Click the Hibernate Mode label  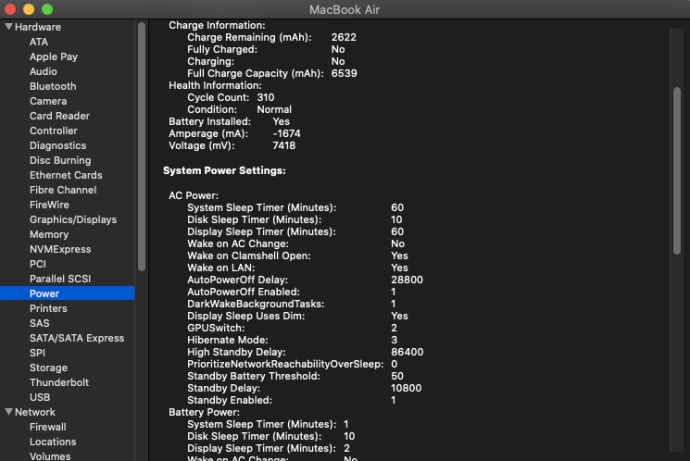click(x=228, y=340)
